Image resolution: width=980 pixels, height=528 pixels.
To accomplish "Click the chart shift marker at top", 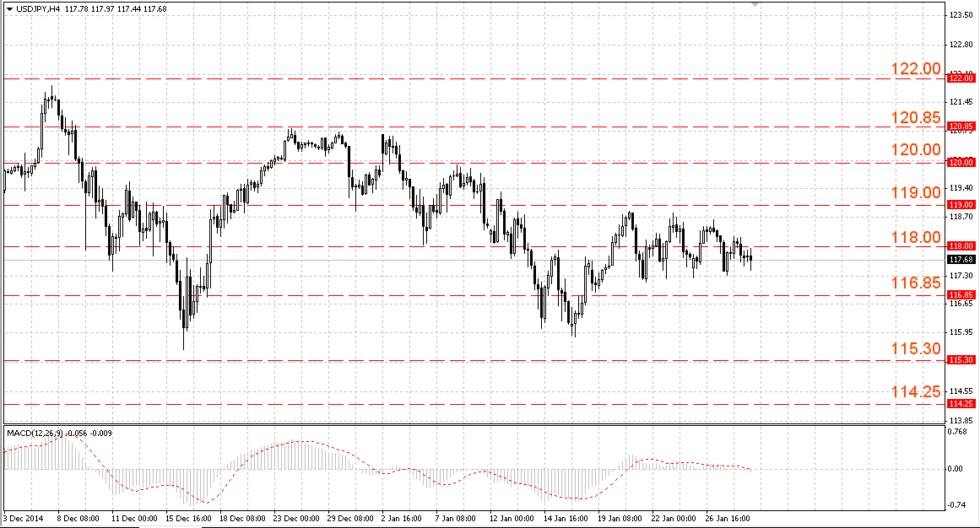I will 755,4.
